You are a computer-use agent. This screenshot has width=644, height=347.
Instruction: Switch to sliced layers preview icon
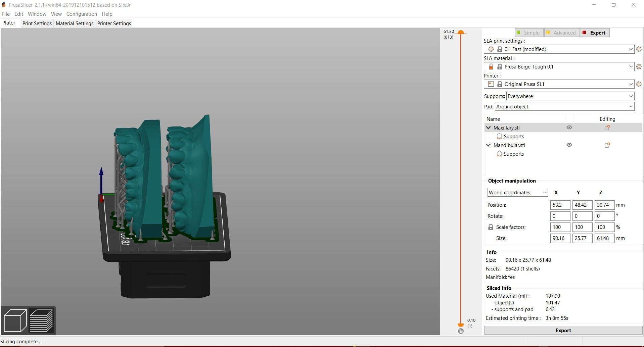[x=42, y=320]
